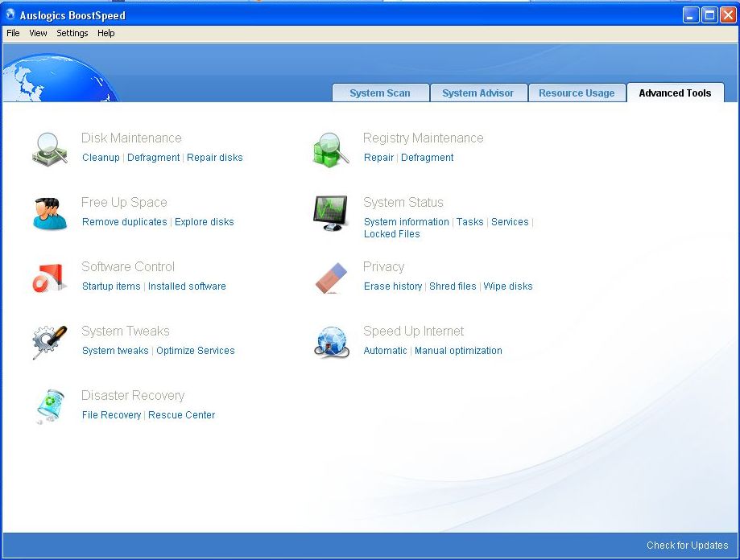Click the Erase history link
The image size is (740, 560).
[x=393, y=286]
